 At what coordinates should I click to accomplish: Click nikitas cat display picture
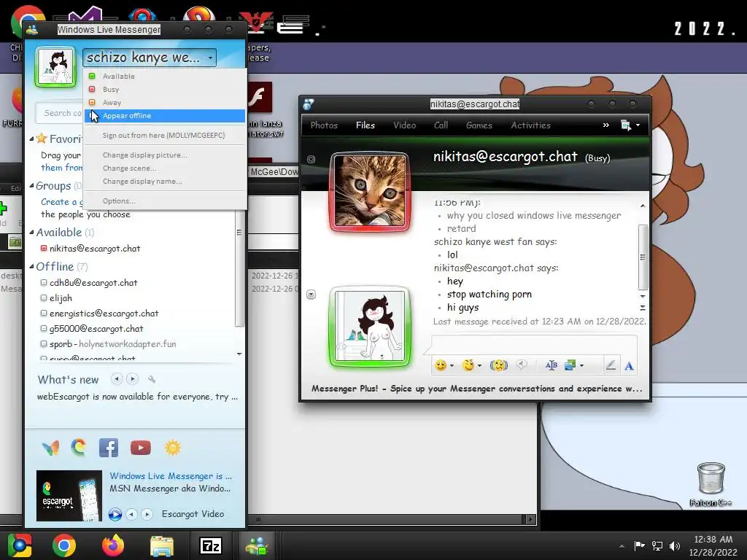pyautogui.click(x=370, y=192)
